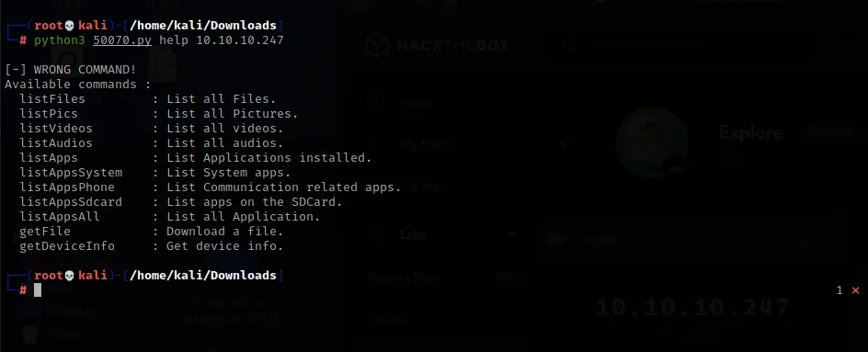Screen dimensions: 868x352
Task: Select the listAppsSystem command name
Action: click(x=71, y=173)
